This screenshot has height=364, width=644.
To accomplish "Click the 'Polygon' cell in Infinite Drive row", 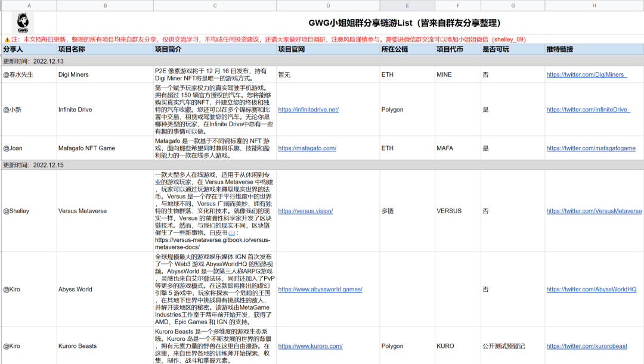I will click(x=407, y=110).
